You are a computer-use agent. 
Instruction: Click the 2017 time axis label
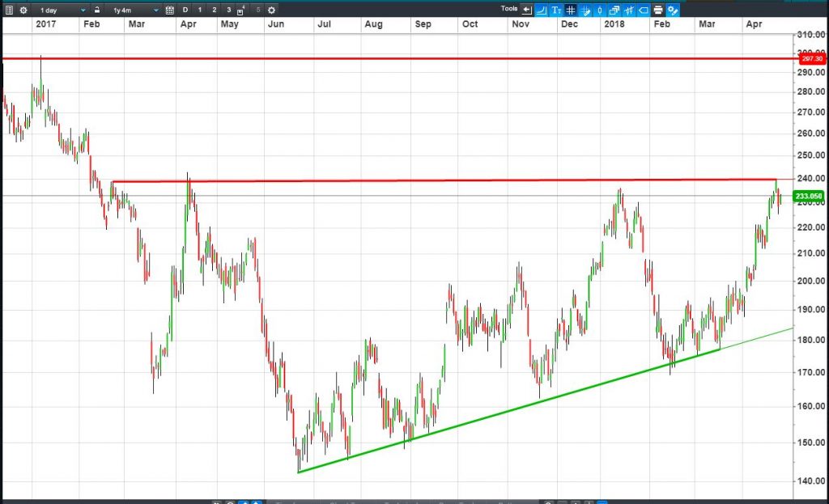46,24
